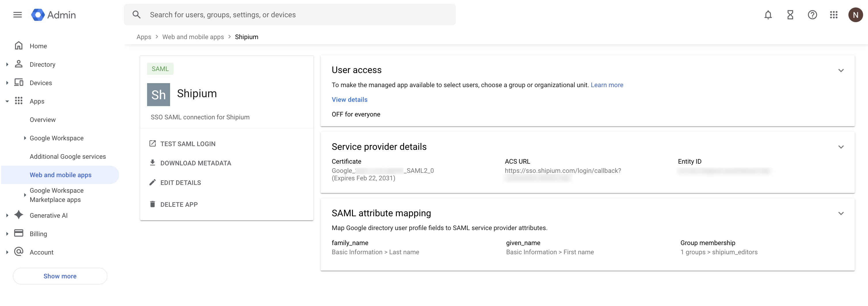Expand the Google Workspace subsection

[x=25, y=138]
